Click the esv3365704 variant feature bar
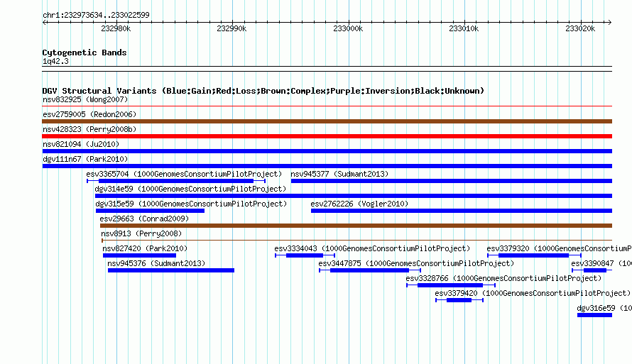The height and width of the screenshot is (364, 632). coord(176,181)
